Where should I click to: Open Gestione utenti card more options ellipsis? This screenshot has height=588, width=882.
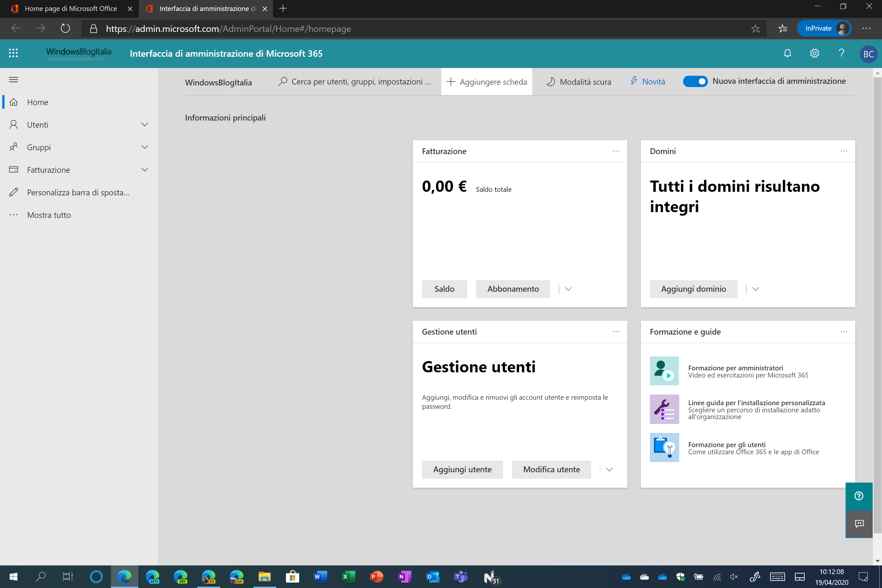pos(616,331)
